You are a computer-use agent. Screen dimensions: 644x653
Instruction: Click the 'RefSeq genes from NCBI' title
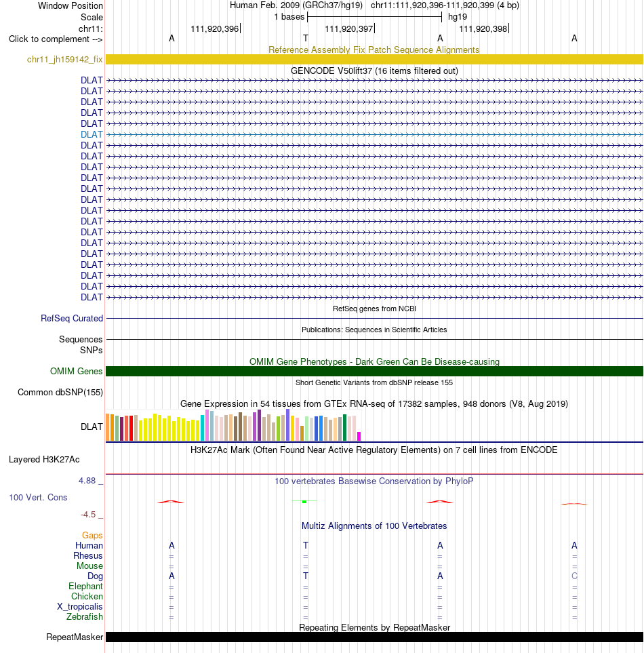tap(374, 309)
